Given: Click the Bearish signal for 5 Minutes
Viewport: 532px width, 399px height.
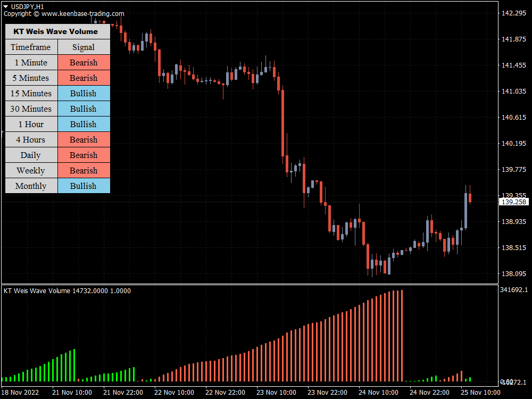Looking at the screenshot, I should [x=84, y=78].
